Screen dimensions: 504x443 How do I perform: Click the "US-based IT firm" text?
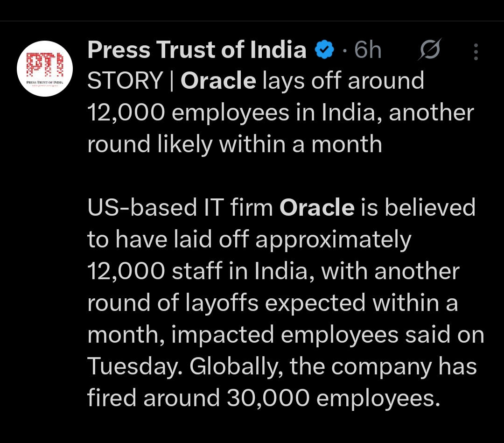[x=180, y=208]
